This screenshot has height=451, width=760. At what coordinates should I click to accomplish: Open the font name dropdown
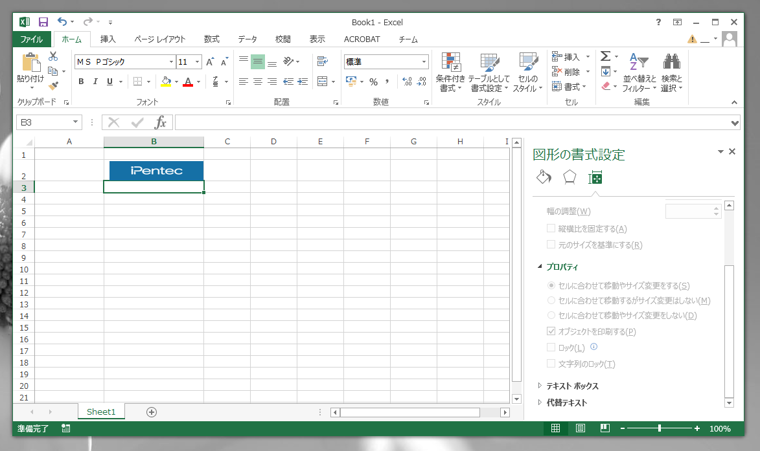pos(171,62)
